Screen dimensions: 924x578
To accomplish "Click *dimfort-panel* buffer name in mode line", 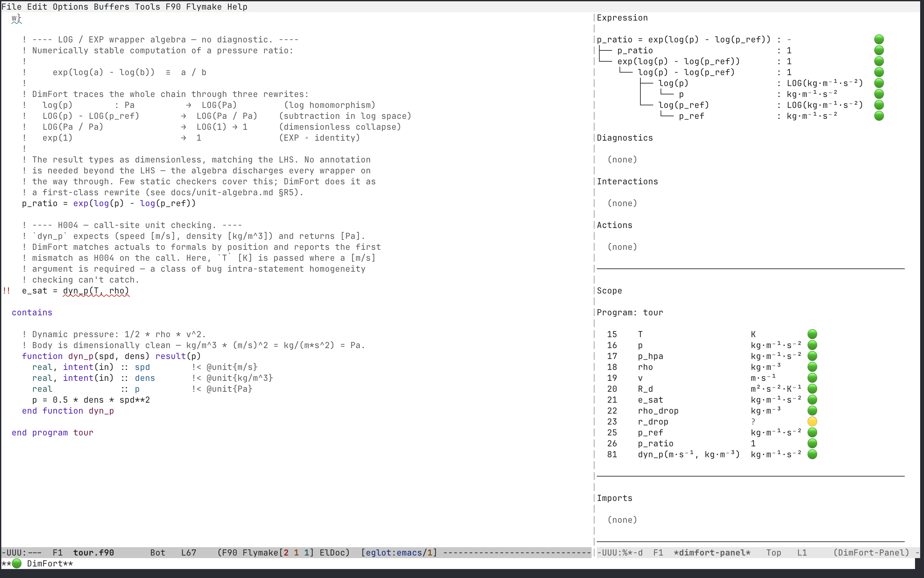I will pyautogui.click(x=712, y=553).
